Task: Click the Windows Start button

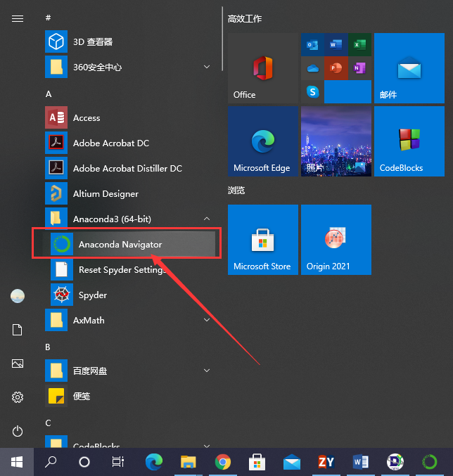Action: point(17,462)
